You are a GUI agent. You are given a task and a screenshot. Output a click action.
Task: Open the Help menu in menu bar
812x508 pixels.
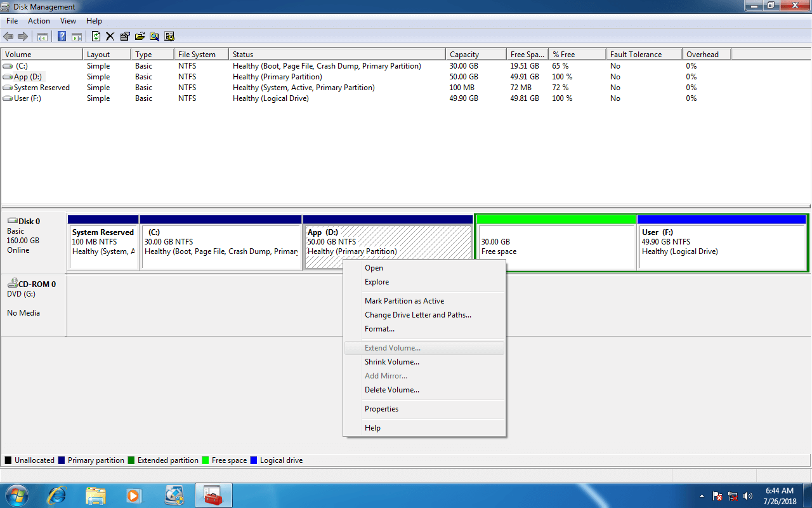click(x=94, y=21)
